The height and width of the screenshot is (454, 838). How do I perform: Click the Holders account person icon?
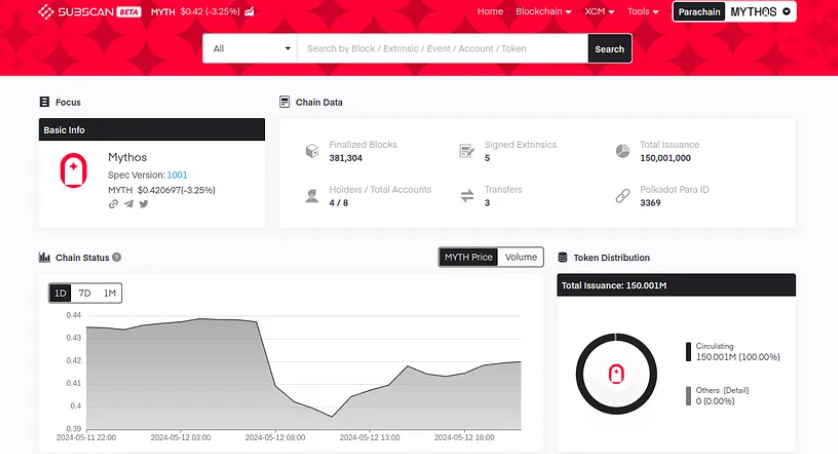pos(312,196)
